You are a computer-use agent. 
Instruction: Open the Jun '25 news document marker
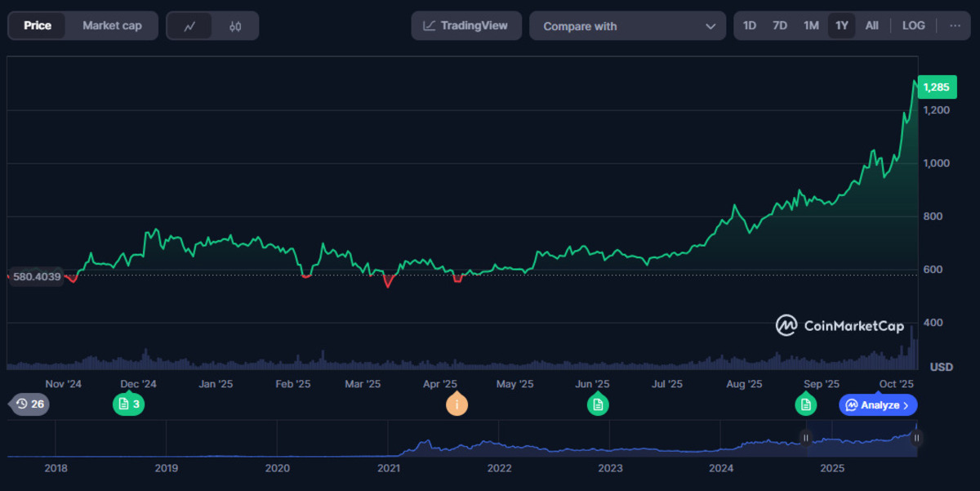[598, 404]
